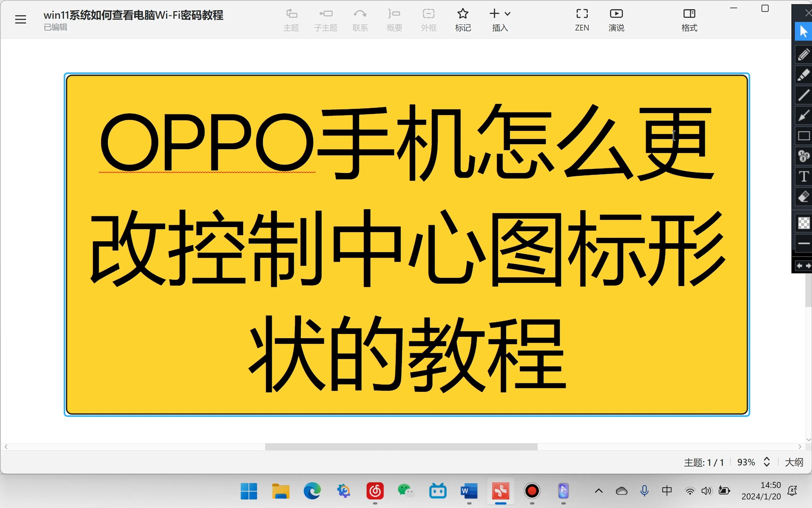Toggle the 中 input method indicator
Screen dimensions: 812x508
point(667,491)
